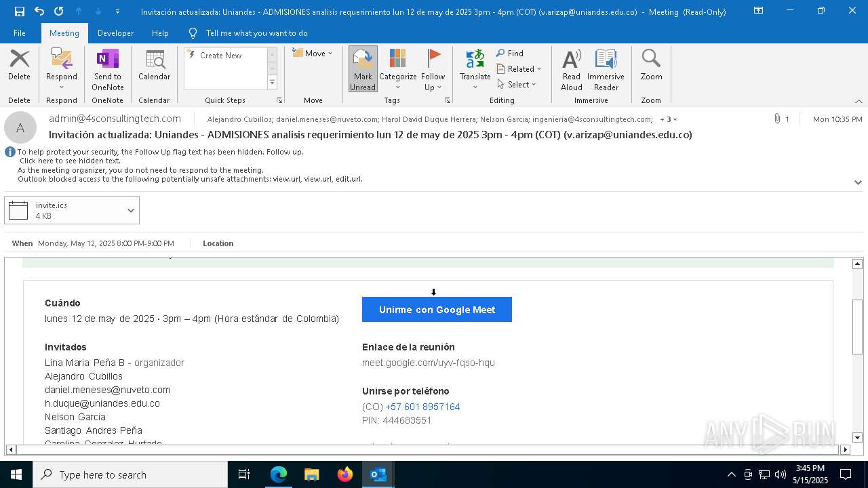Switch to the Developer tab

115,33
